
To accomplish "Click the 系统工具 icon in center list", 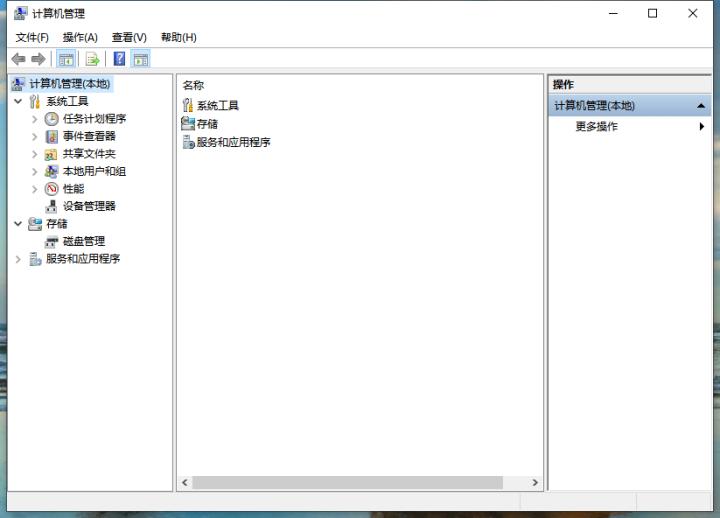I will click(188, 105).
